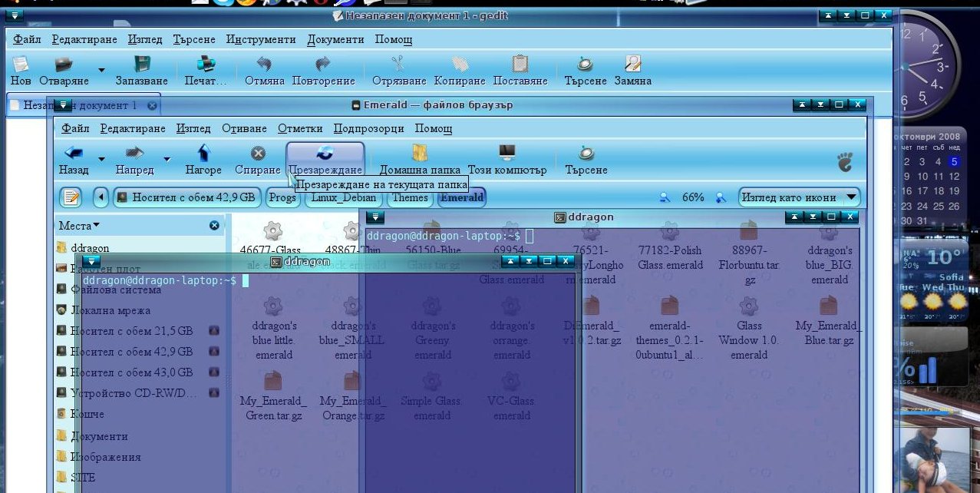This screenshot has width=980, height=493.
Task: Select Изображения in places sidebar
Action: [x=106, y=457]
